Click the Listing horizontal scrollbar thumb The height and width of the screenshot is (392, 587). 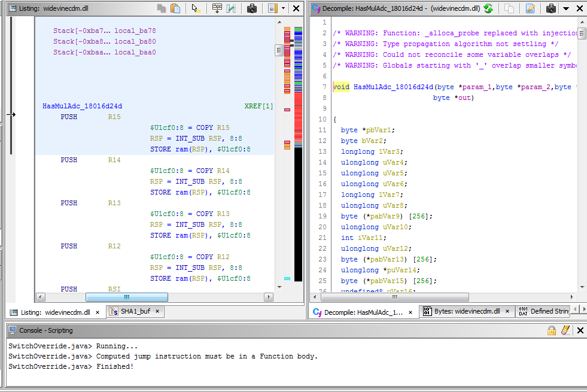click(x=127, y=297)
